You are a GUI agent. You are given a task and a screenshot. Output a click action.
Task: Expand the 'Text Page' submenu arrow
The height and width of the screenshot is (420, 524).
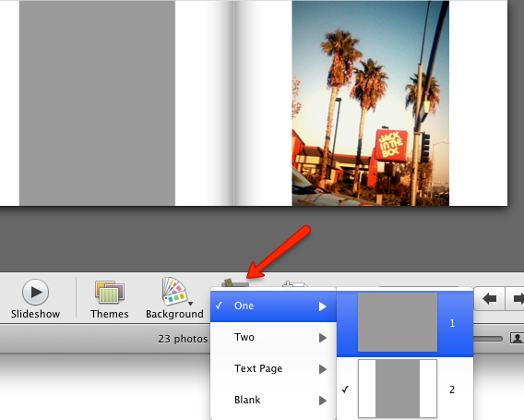coord(323,369)
